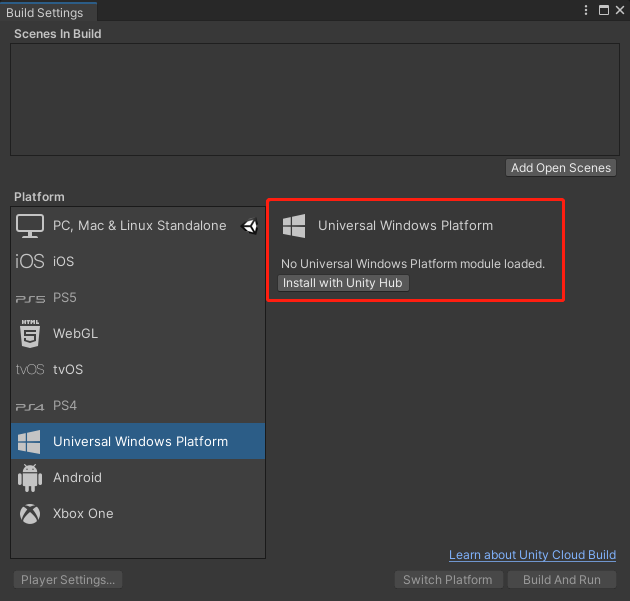Click the Scenes In Build label
This screenshot has height=601, width=630.
pos(57,34)
